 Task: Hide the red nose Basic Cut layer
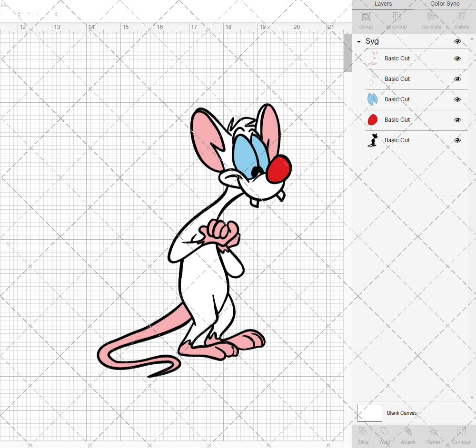point(457,120)
